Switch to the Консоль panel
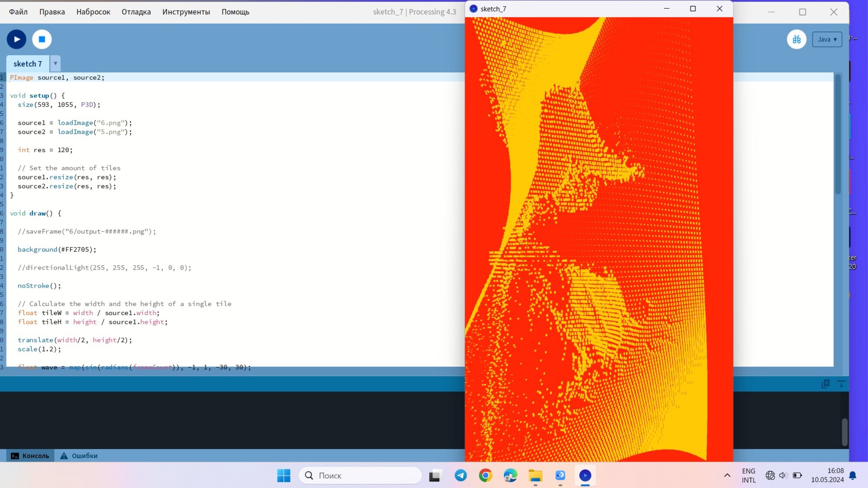868x488 pixels. pyautogui.click(x=30, y=455)
